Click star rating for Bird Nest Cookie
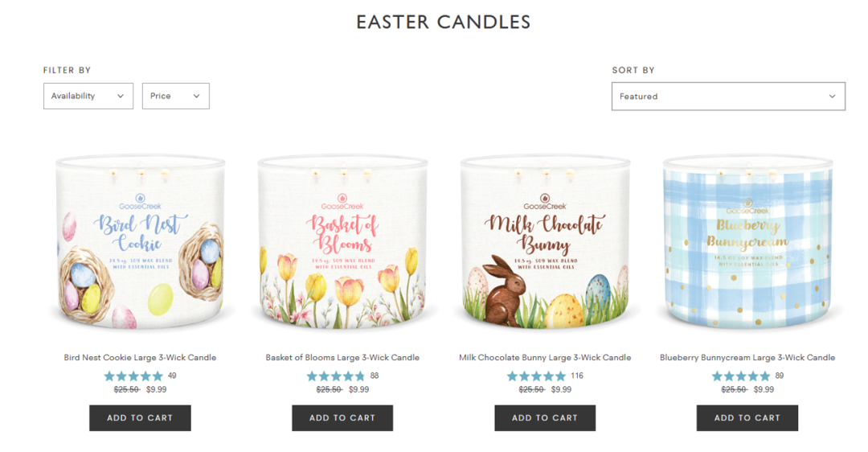This screenshot has height=452, width=868. [133, 376]
